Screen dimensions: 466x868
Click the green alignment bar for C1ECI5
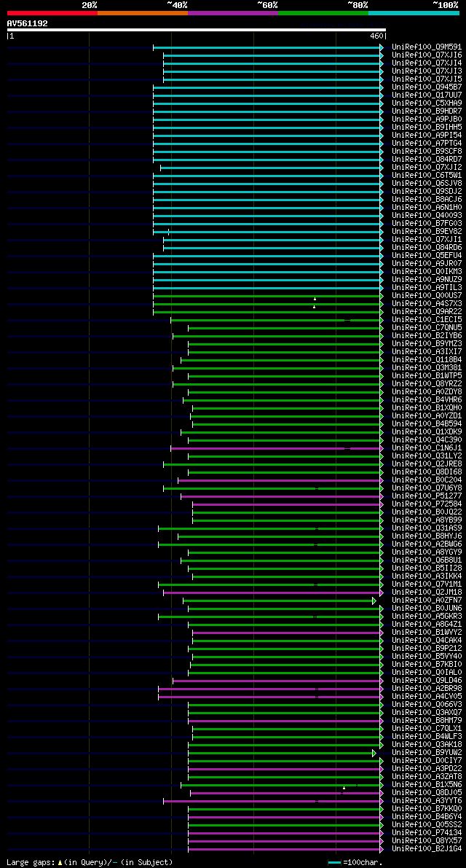(x=275, y=320)
